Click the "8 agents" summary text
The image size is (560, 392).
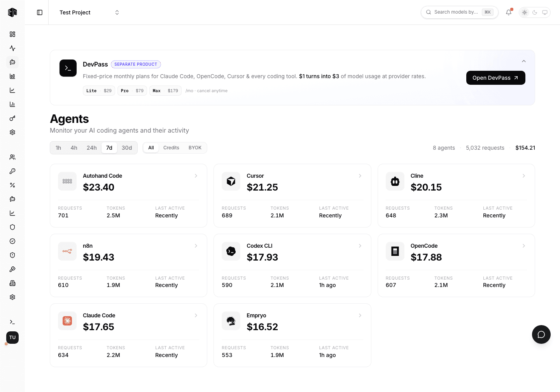coord(444,148)
